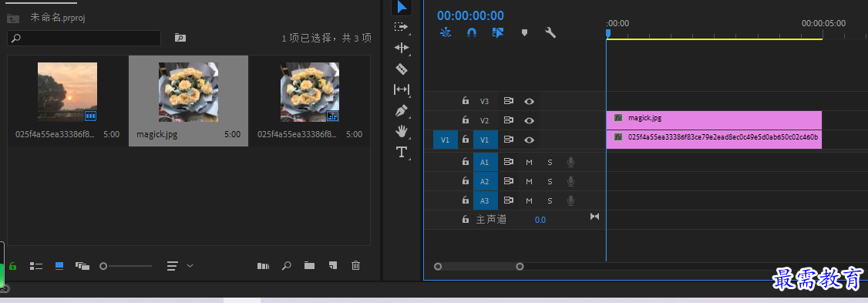Select the flower sequence thumbnail
Viewport: 868px width, 303px height.
click(309, 92)
